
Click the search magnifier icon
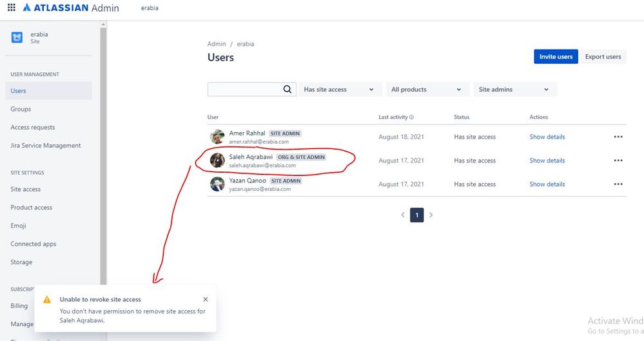[x=288, y=89]
